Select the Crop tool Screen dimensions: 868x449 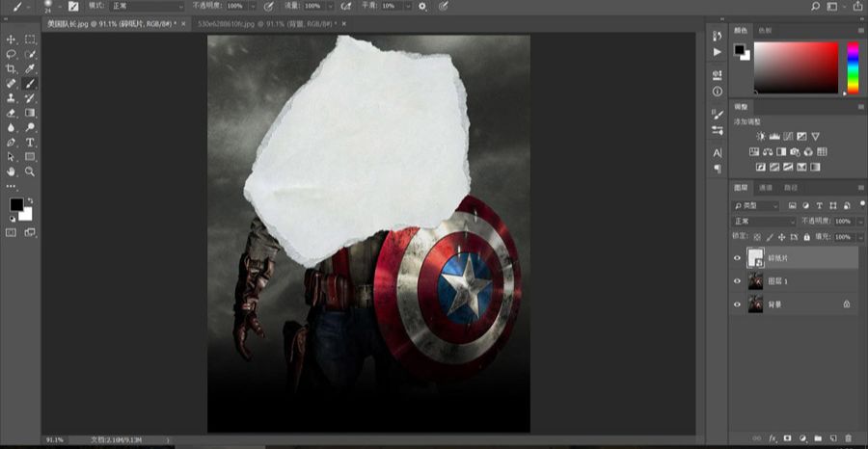pos(11,68)
